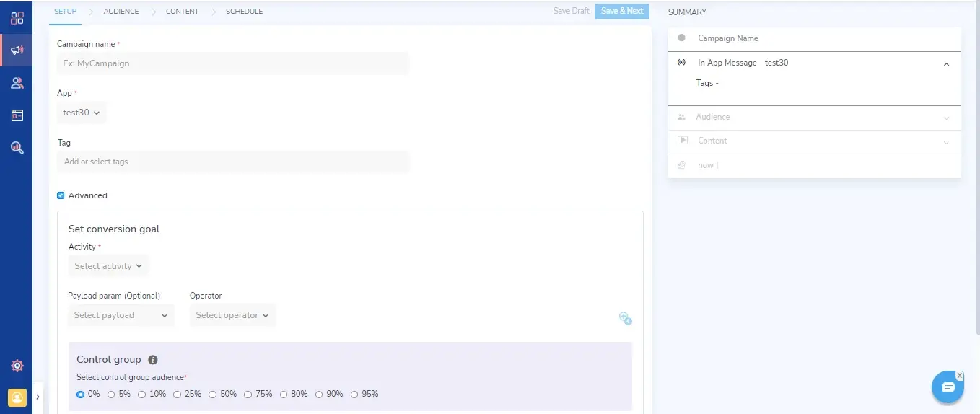Click the Save Draft button
The width and height of the screenshot is (980, 414).
(x=572, y=11)
